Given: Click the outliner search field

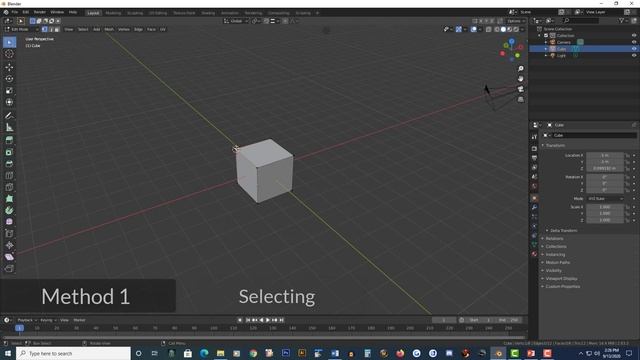Looking at the screenshot, I should [580, 20].
